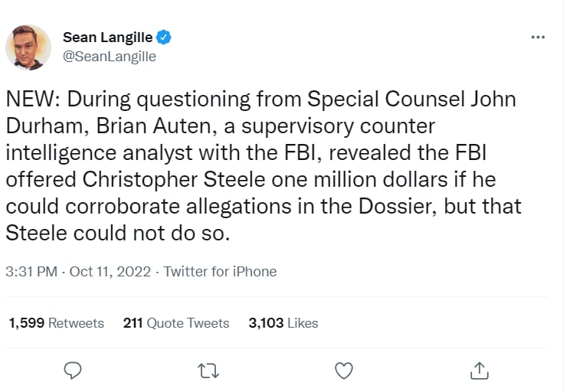Screen dimensions: 573x392
Task: Click the phrase Special Counsel John in tweet
Action: click(x=411, y=100)
